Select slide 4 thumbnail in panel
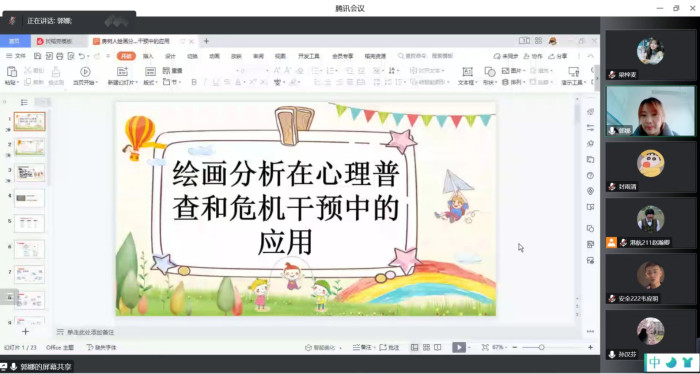The height and width of the screenshot is (374, 700). click(x=29, y=198)
